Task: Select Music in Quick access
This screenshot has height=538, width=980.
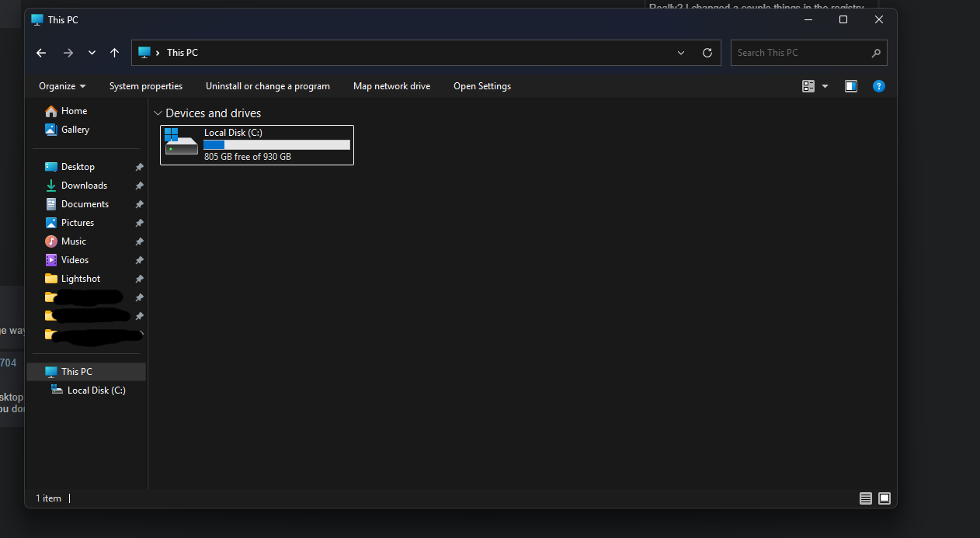Action: tap(74, 241)
